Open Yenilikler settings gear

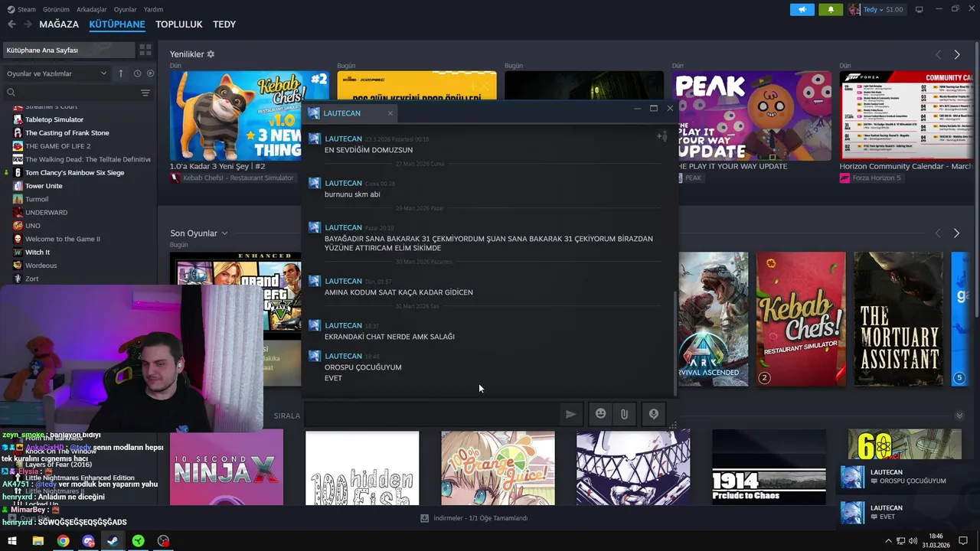pyautogui.click(x=211, y=54)
